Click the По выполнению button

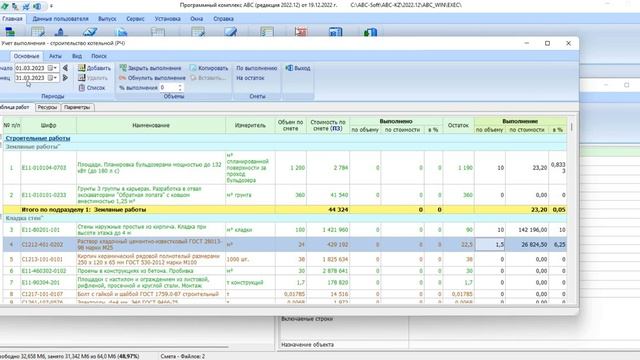256,68
